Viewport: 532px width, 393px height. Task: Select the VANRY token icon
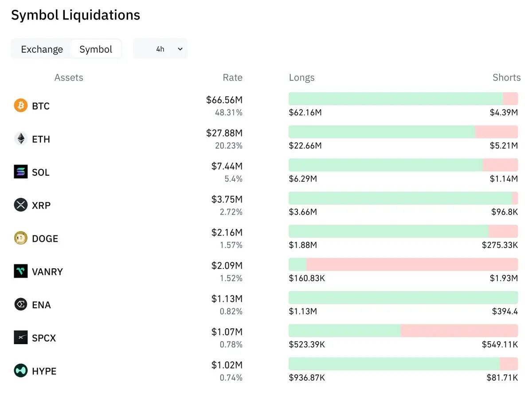point(21,271)
